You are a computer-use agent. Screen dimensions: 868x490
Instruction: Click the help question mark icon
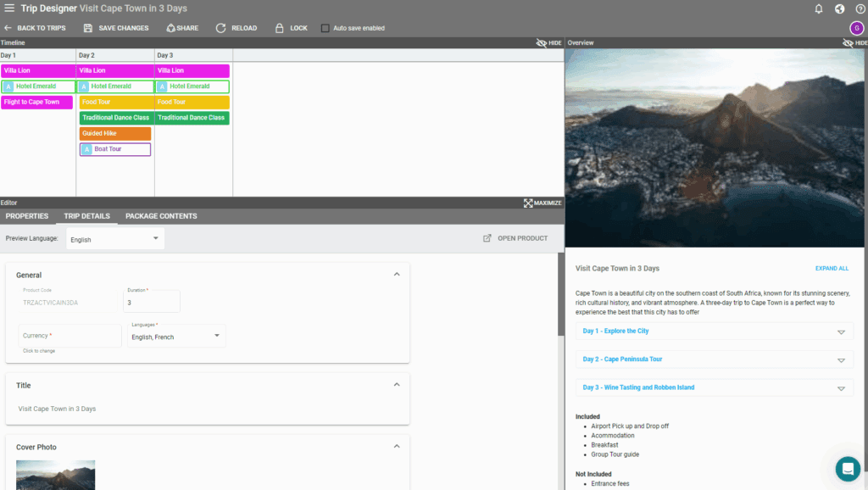coord(860,9)
